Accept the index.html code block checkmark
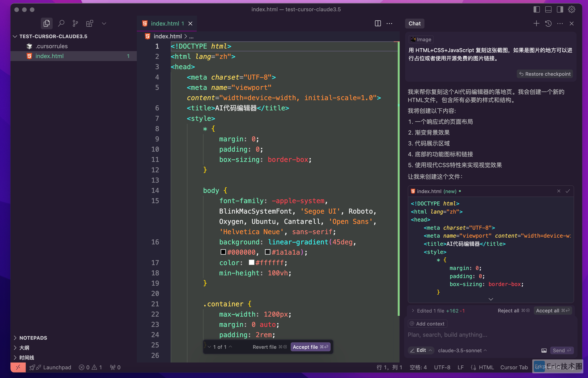Viewport: 588px width, 378px height. tap(568, 191)
